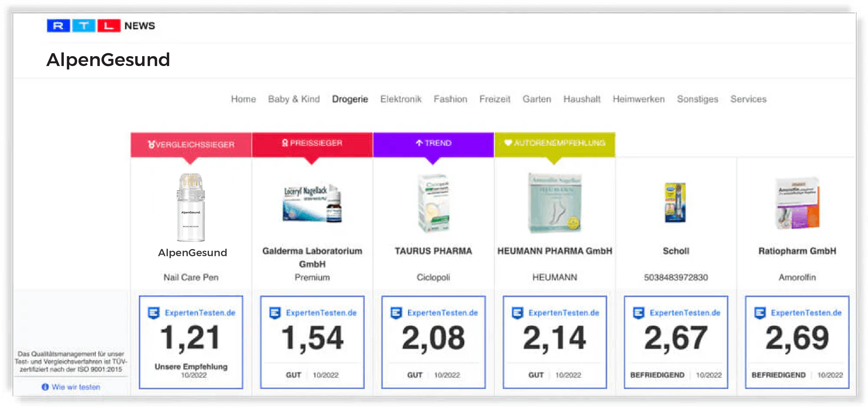The image size is (868, 408).
Task: Open the Scholl product image
Action: [x=675, y=203]
